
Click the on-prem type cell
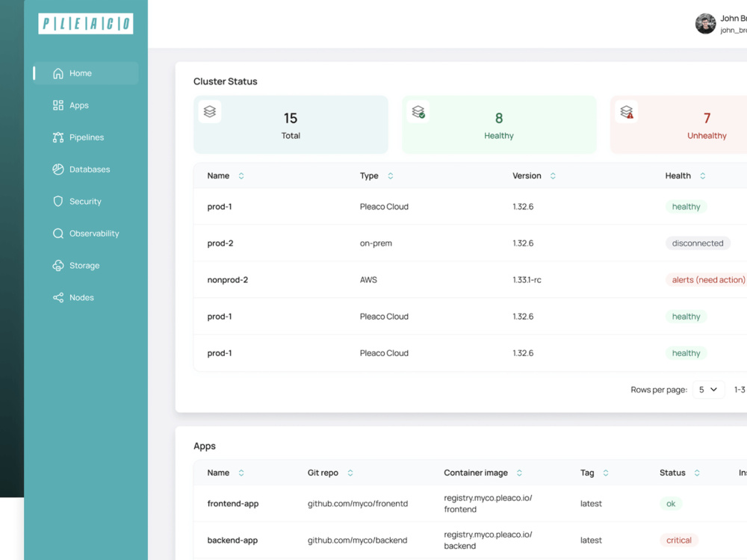(x=376, y=243)
